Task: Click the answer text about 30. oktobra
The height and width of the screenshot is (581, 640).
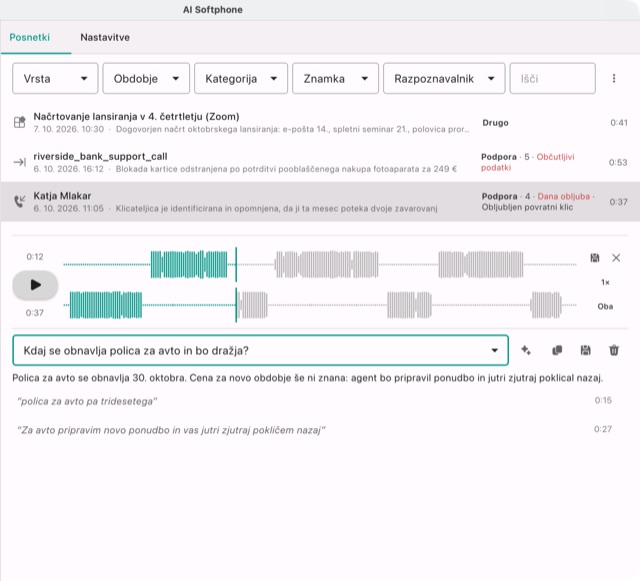Action: coord(308,378)
